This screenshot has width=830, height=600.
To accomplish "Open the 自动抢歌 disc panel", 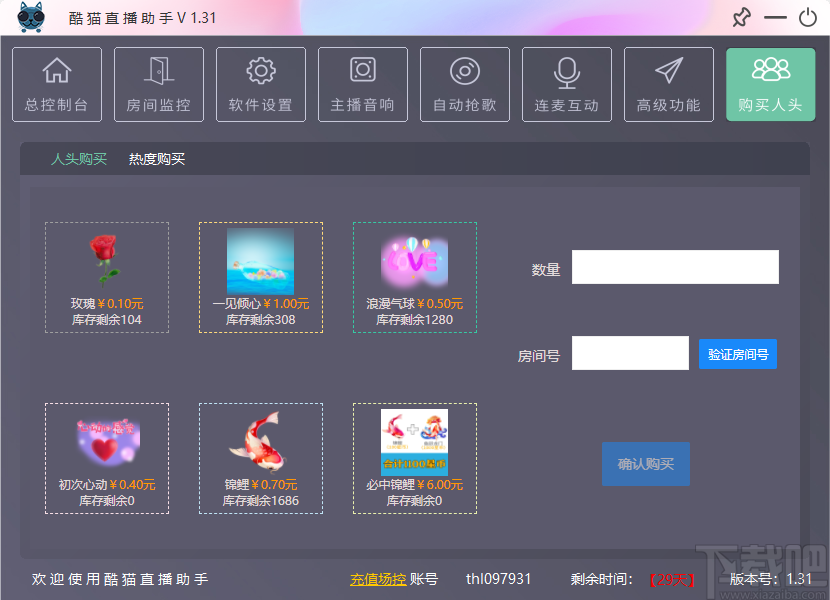I will 465,85.
